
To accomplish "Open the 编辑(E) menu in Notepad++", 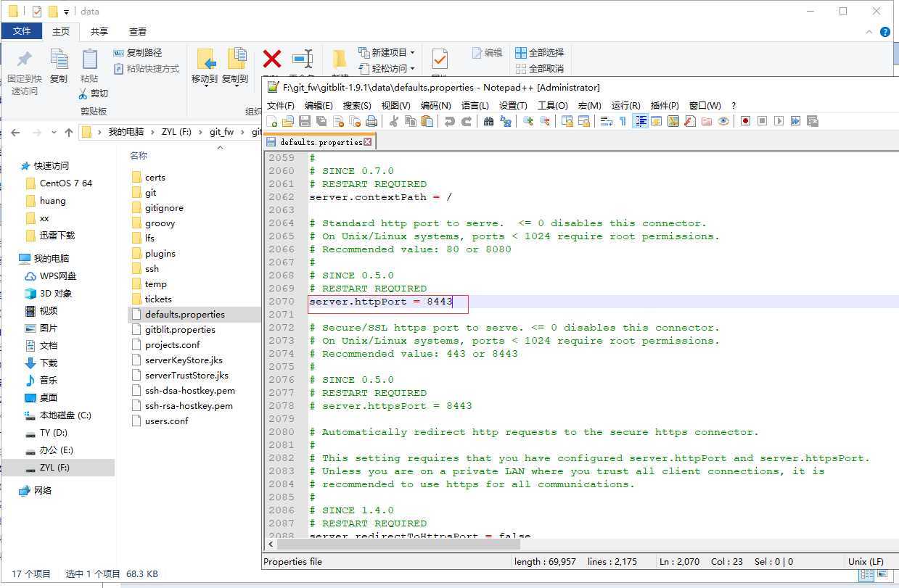I will point(319,105).
